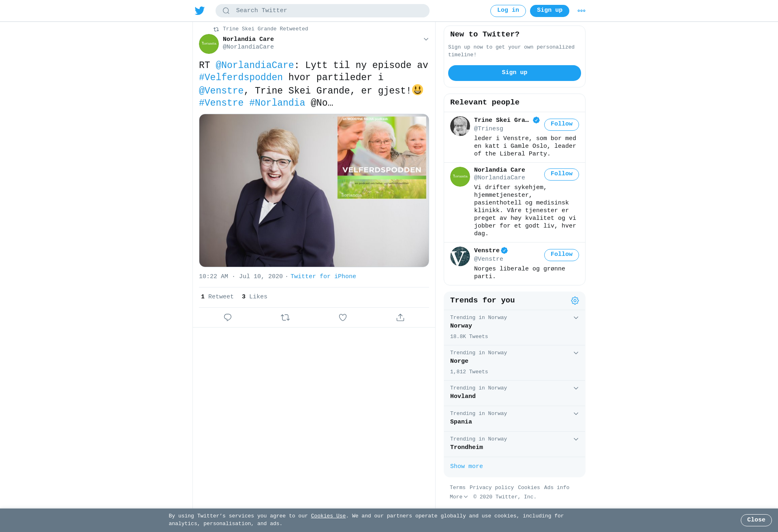Follow Norlandia Care account

(562, 174)
